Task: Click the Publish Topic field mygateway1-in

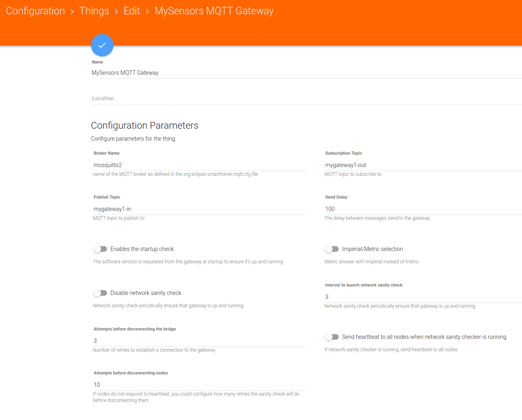Action: (x=200, y=209)
